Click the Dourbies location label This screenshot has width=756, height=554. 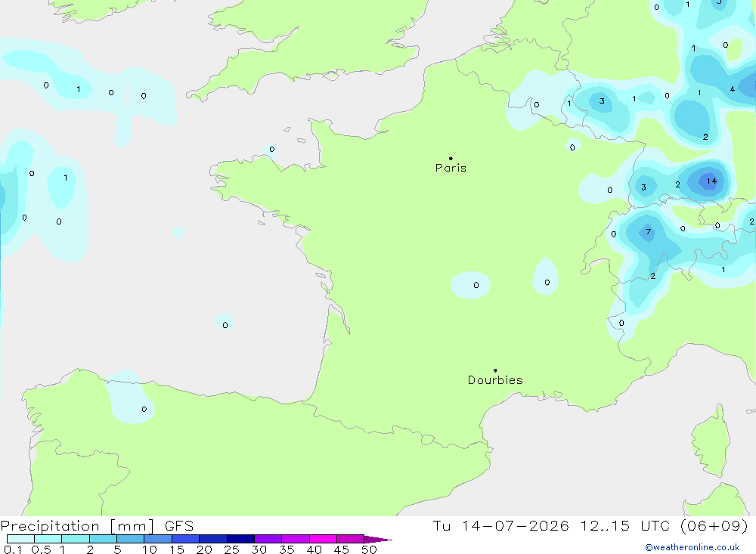tap(495, 380)
